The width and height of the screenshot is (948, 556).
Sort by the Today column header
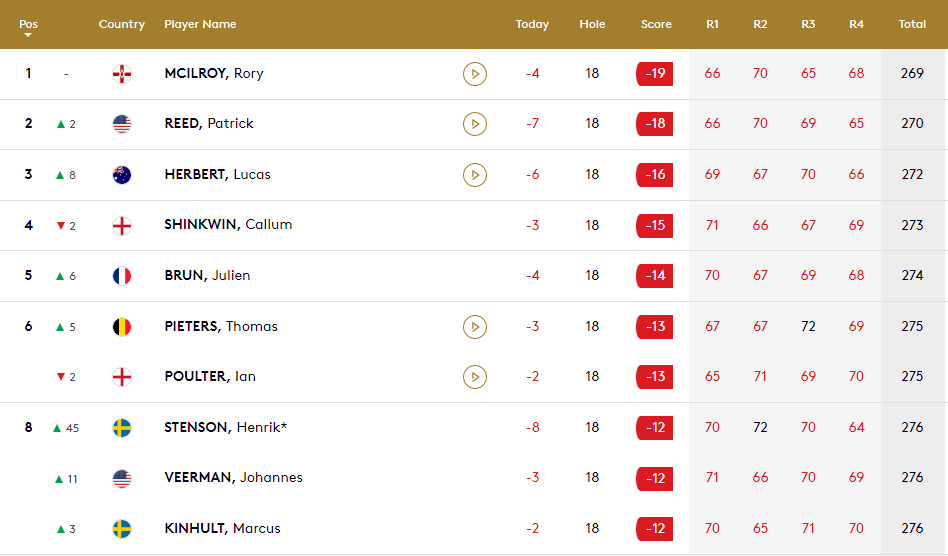click(x=532, y=24)
